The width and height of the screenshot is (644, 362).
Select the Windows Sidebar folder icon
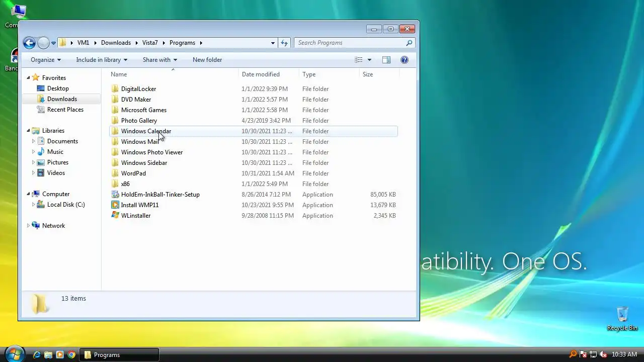pyautogui.click(x=115, y=163)
